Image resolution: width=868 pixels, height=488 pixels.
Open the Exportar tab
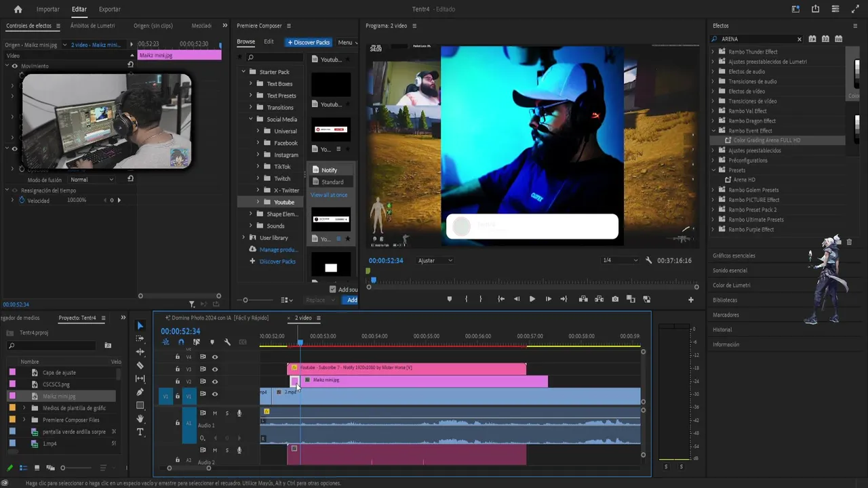tap(110, 9)
